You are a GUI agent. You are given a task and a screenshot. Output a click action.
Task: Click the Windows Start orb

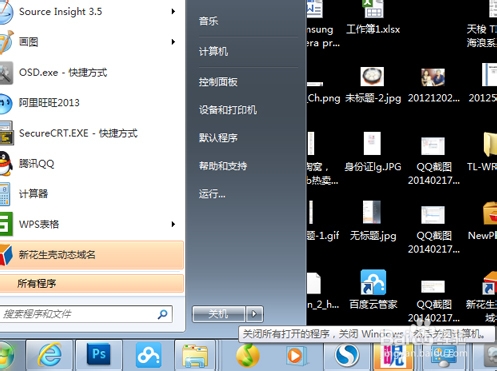click(7, 355)
